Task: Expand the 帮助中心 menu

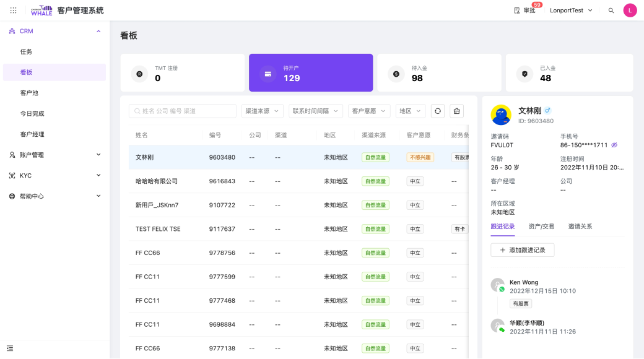Action: pyautogui.click(x=98, y=196)
